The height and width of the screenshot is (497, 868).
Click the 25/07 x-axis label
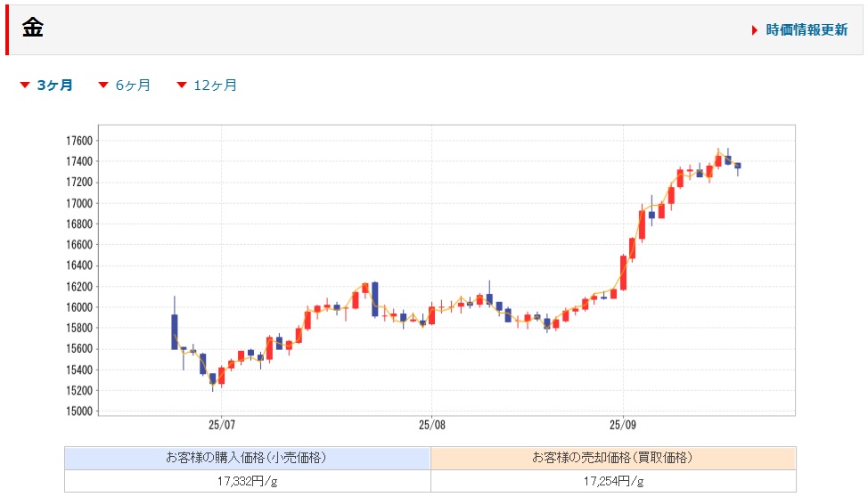point(221,425)
